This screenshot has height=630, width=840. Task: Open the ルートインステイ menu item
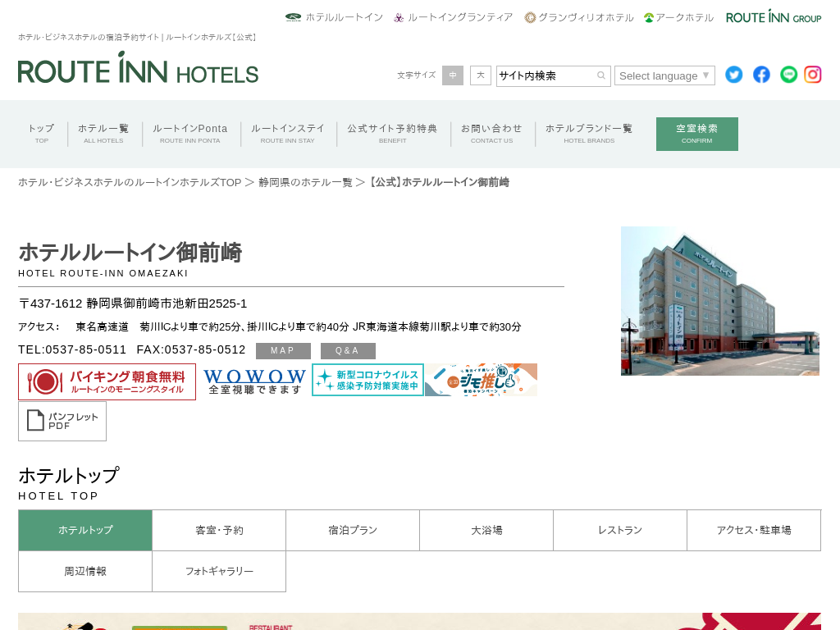pyautogui.click(x=288, y=134)
